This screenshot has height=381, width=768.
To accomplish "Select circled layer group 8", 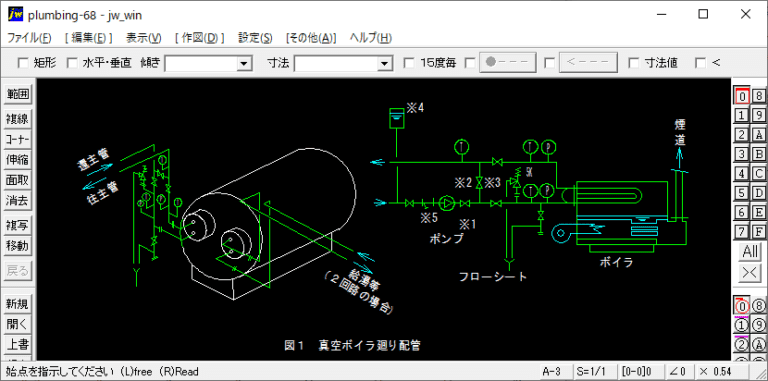I will click(758, 306).
